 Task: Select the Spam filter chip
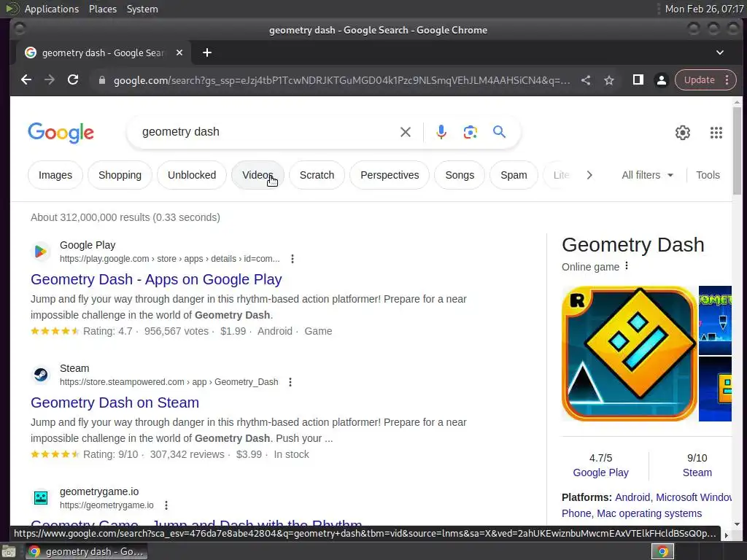[514, 175]
